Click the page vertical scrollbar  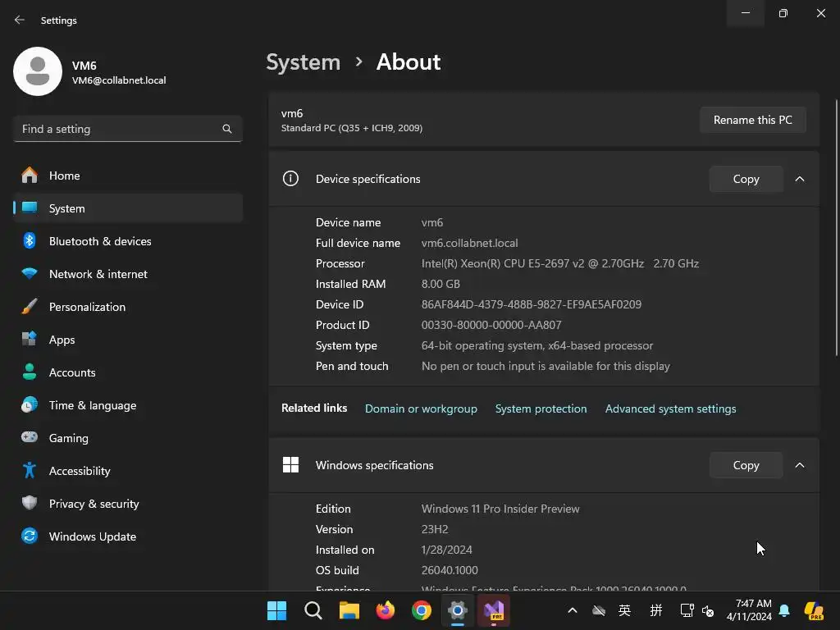[836, 228]
